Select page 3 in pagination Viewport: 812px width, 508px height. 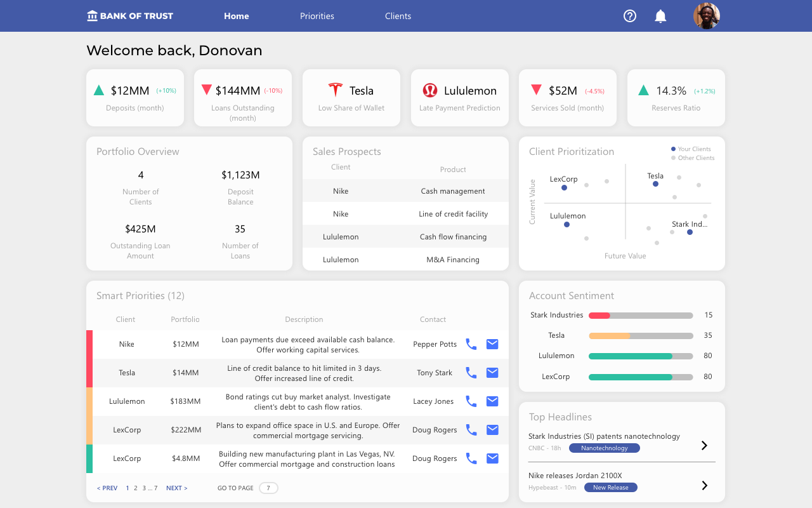coord(144,488)
